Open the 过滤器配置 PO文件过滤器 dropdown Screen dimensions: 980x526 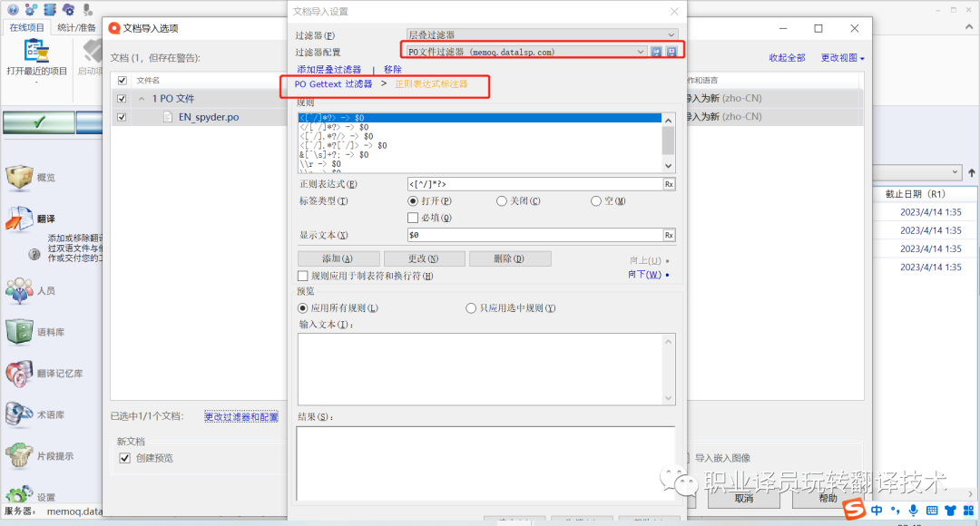pos(526,52)
